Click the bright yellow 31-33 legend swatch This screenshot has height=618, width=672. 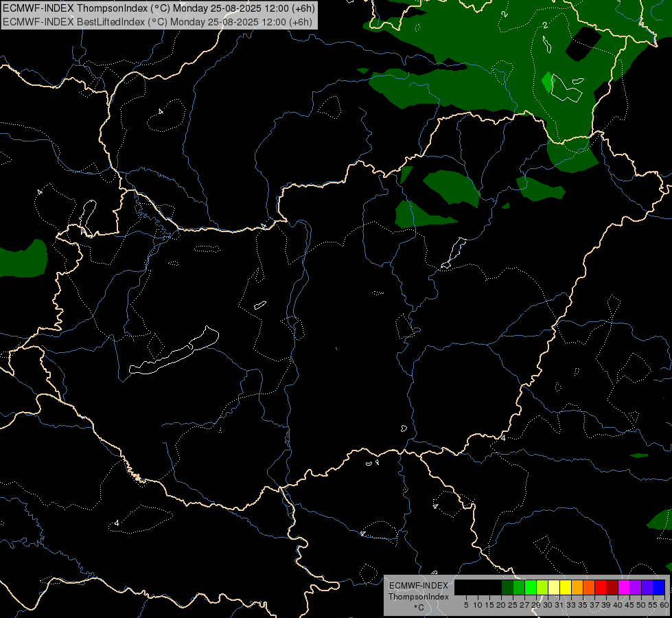click(566, 587)
